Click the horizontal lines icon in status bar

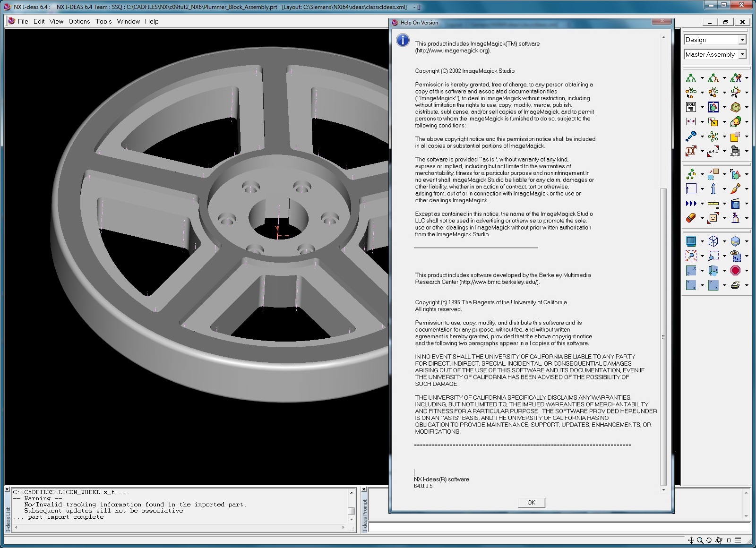tap(738, 540)
